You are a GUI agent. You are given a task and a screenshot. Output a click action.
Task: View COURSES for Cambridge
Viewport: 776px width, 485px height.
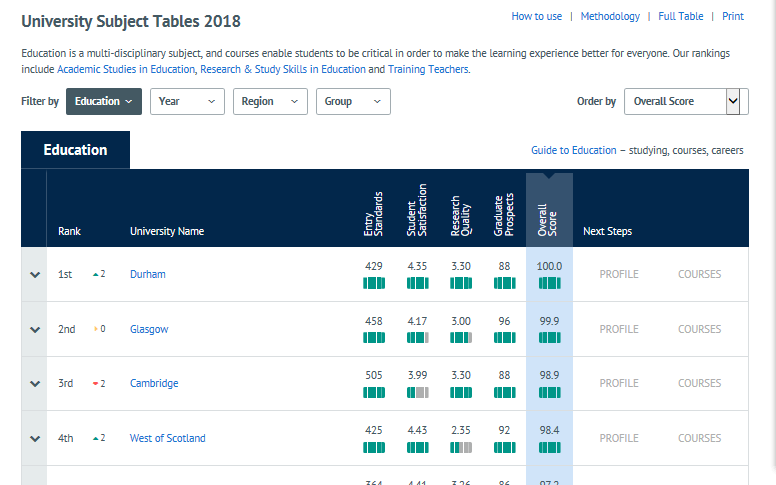[x=699, y=384]
